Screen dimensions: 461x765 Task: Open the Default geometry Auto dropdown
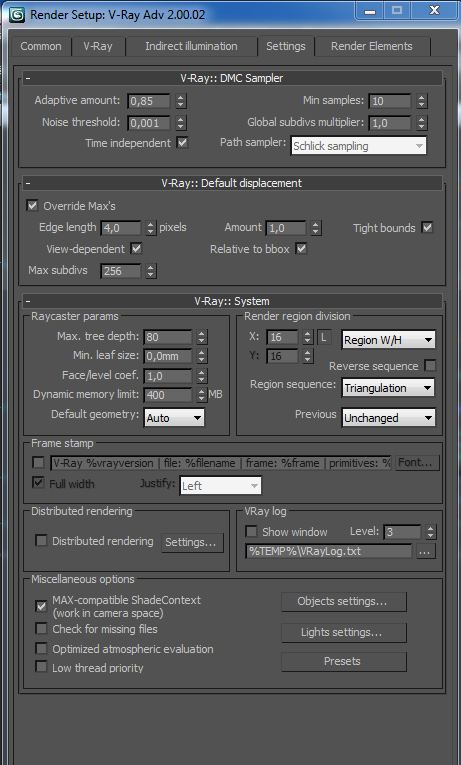tap(174, 418)
